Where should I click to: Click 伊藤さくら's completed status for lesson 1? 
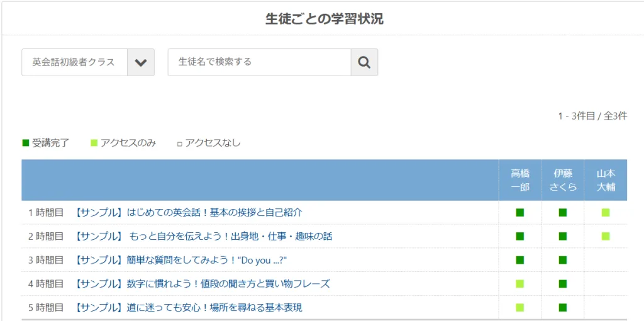click(x=563, y=213)
